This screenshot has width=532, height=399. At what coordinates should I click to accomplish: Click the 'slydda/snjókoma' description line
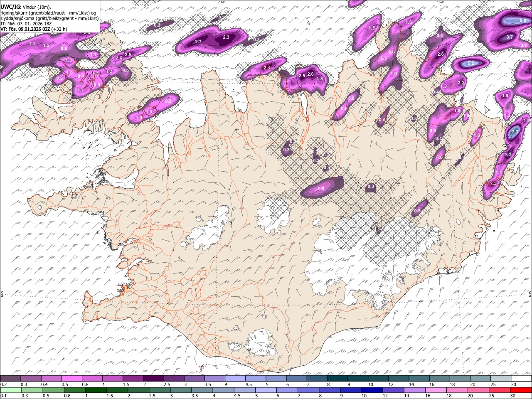(50, 18)
